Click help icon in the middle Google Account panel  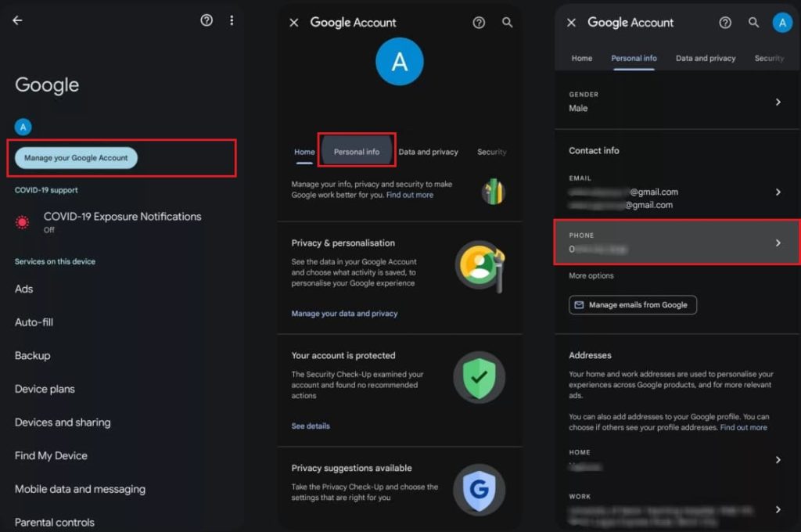point(479,23)
